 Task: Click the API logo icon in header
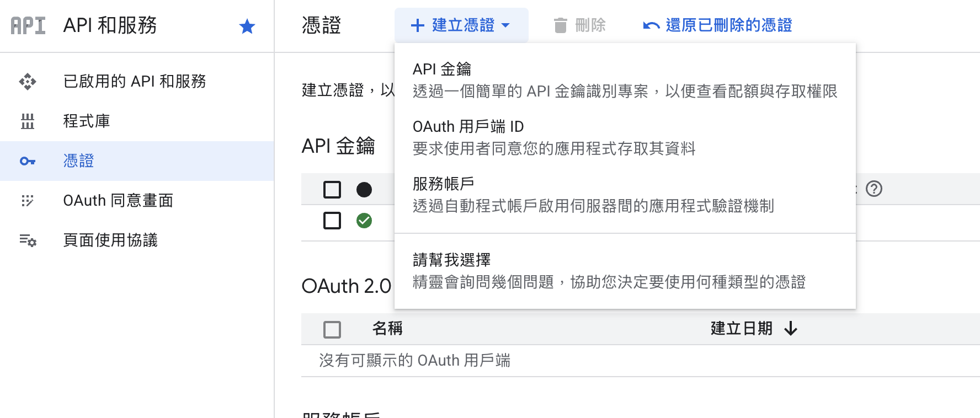(x=28, y=25)
